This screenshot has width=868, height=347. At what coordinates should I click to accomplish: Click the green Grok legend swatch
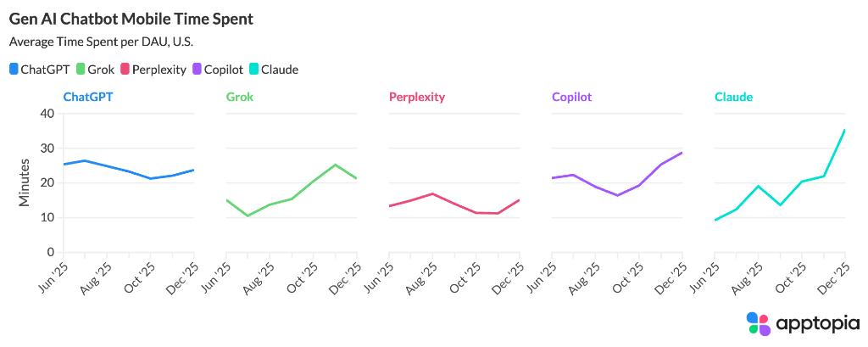[x=81, y=70]
